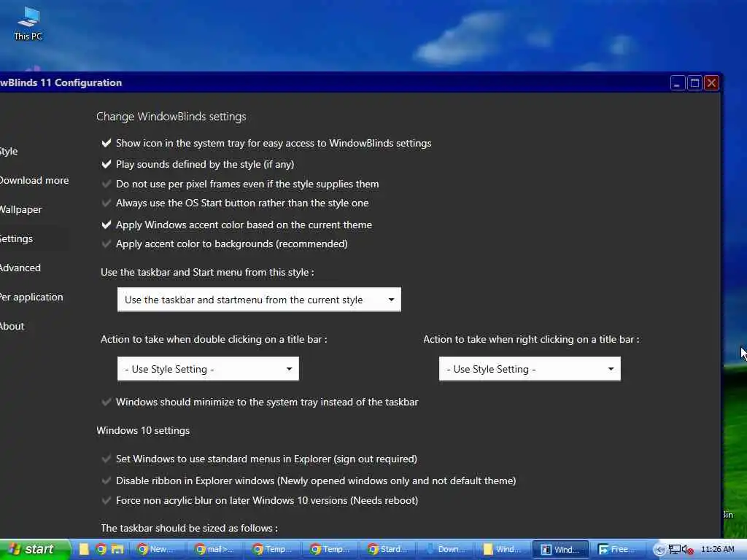Minimize the WindowBlinds Configuration window
747x560 pixels.
point(678,83)
